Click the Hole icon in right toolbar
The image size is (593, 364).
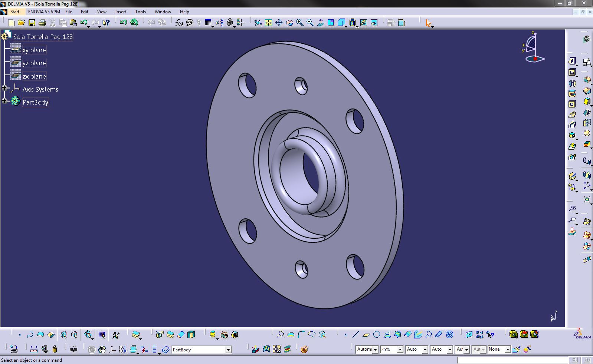pyautogui.click(x=572, y=104)
